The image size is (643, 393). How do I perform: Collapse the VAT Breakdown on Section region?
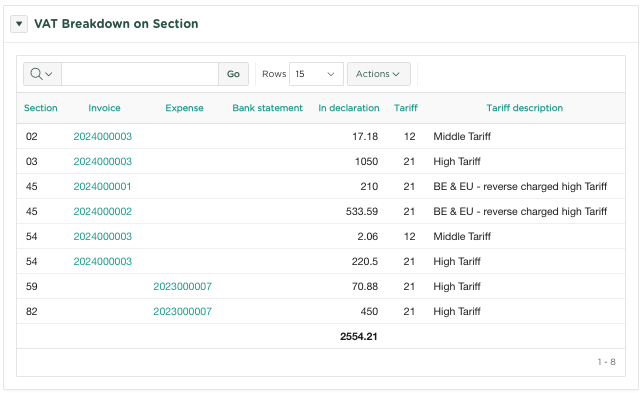[x=19, y=24]
